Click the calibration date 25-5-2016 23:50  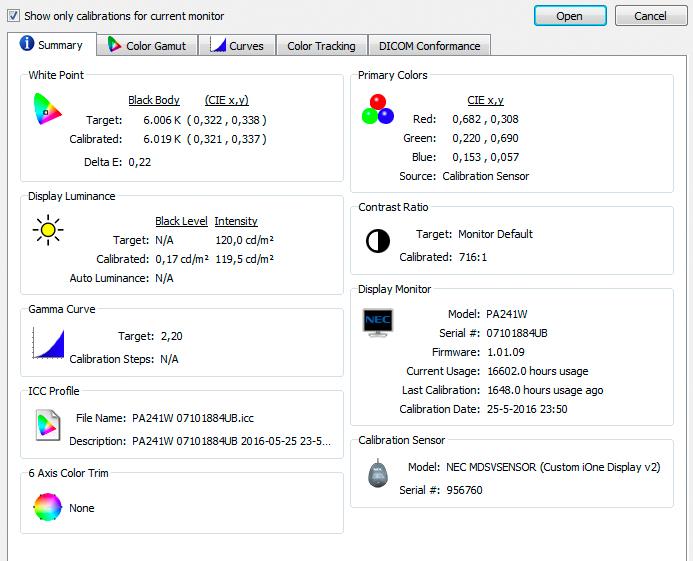(527, 409)
